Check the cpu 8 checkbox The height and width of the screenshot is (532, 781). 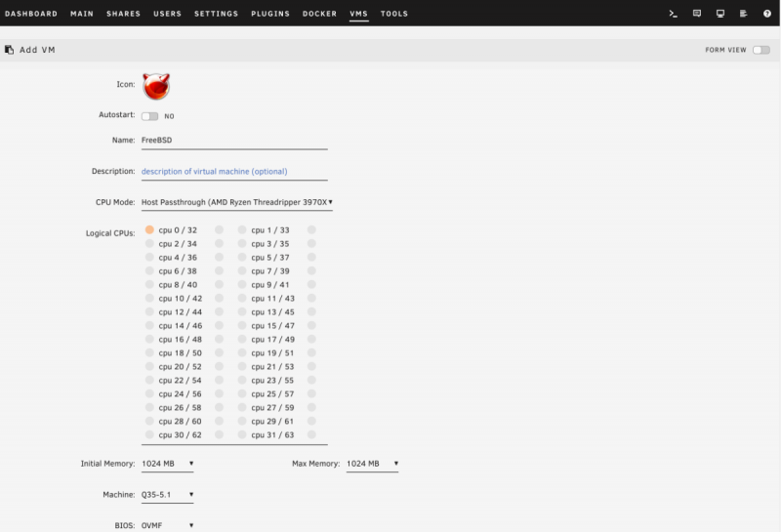pyautogui.click(x=149, y=284)
